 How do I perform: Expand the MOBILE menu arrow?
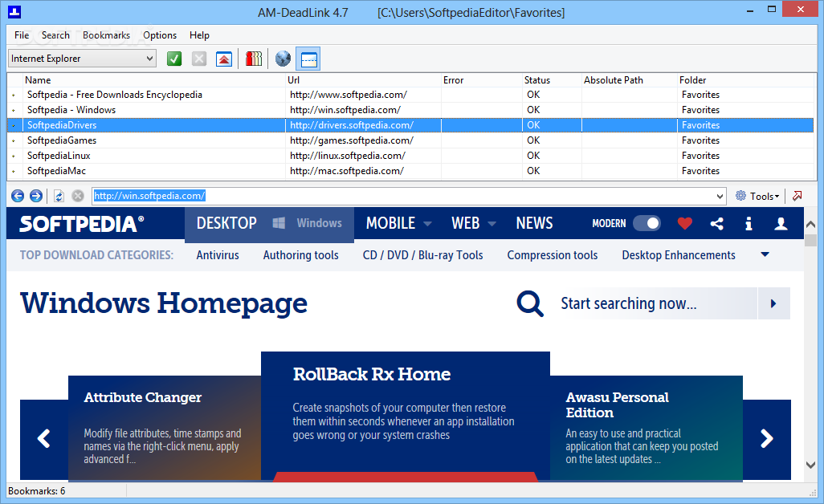tap(428, 224)
